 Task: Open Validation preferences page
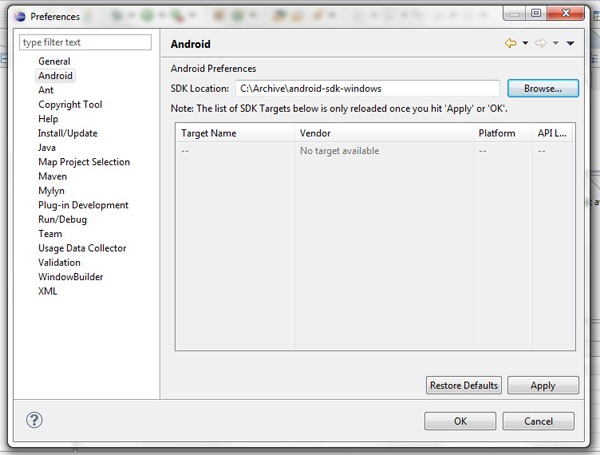[x=59, y=263]
